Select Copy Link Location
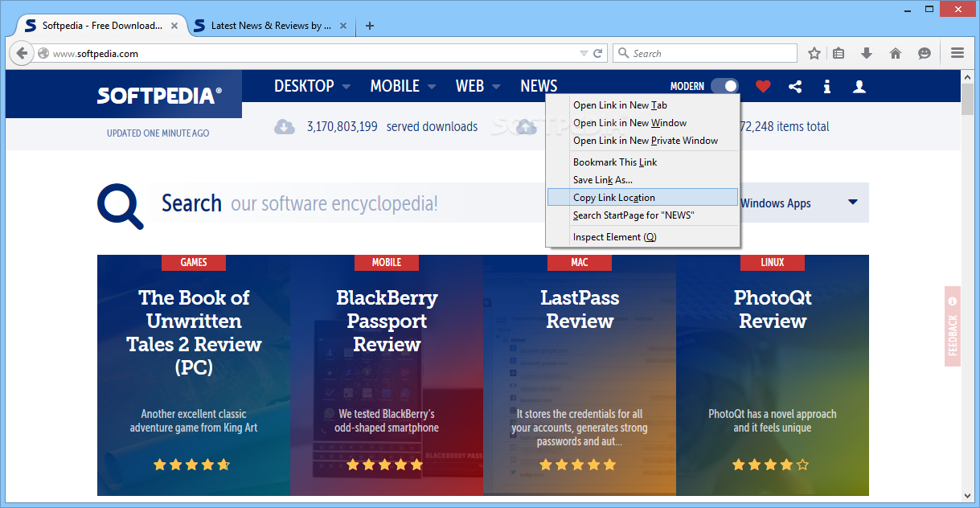 tap(642, 198)
